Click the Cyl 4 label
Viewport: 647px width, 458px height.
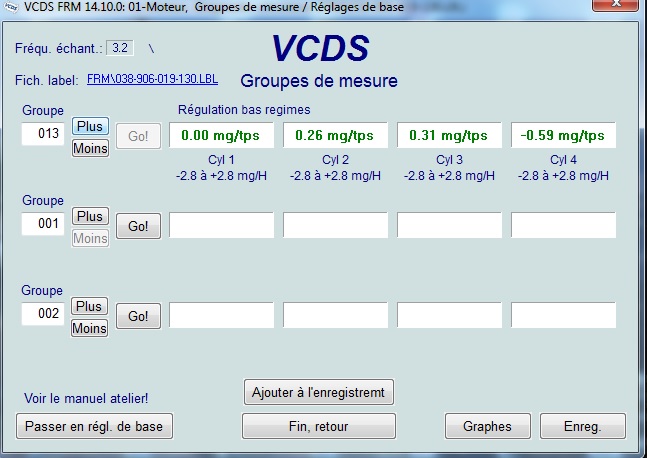tap(563, 160)
